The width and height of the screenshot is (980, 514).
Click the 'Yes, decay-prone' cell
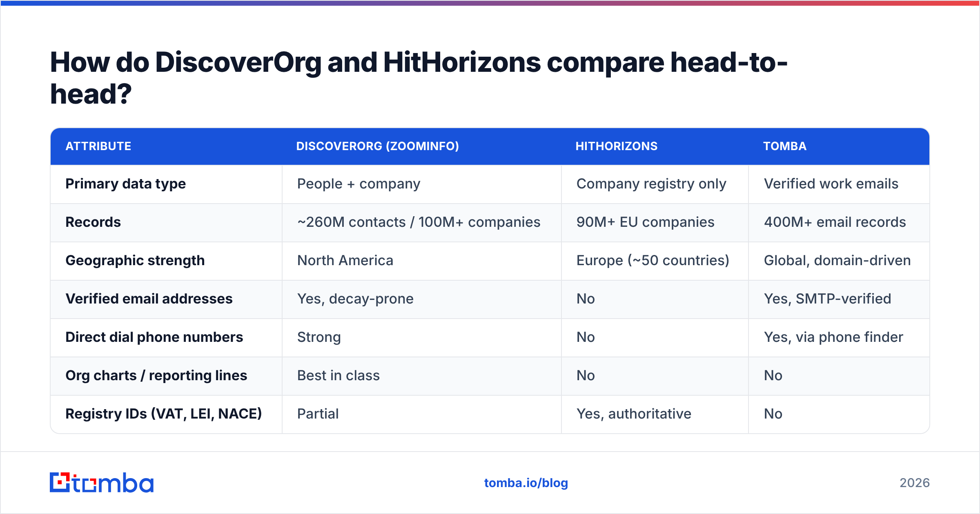coord(355,299)
